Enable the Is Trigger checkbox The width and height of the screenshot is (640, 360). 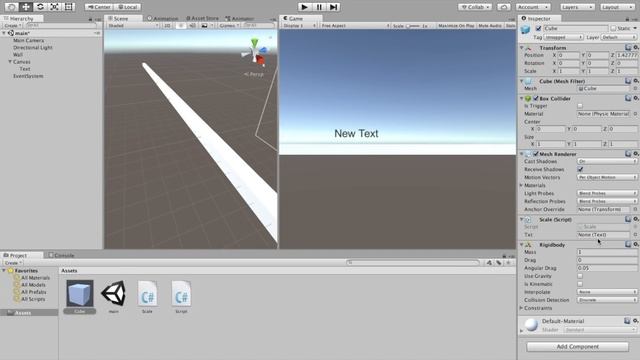click(x=580, y=106)
